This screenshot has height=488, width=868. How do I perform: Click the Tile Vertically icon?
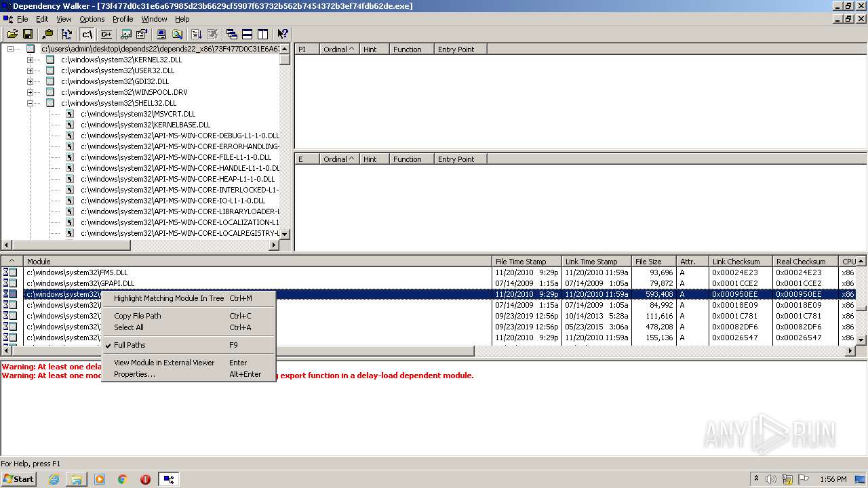point(262,34)
